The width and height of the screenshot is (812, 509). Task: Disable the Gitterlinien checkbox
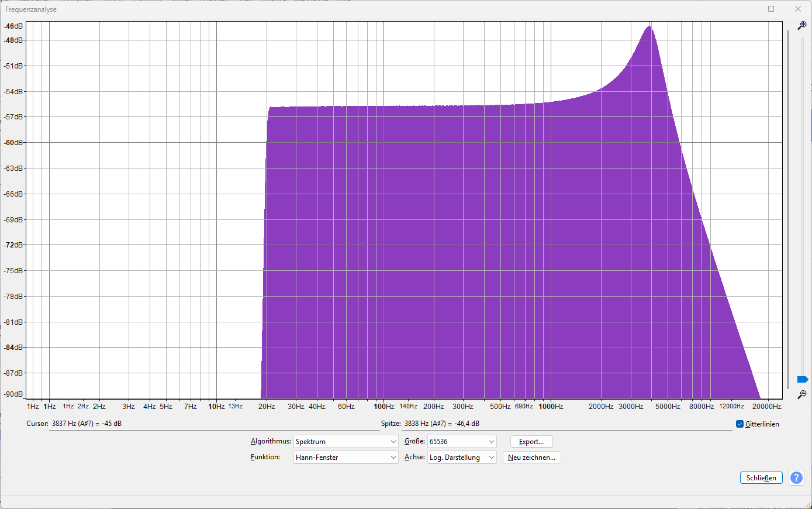point(740,424)
